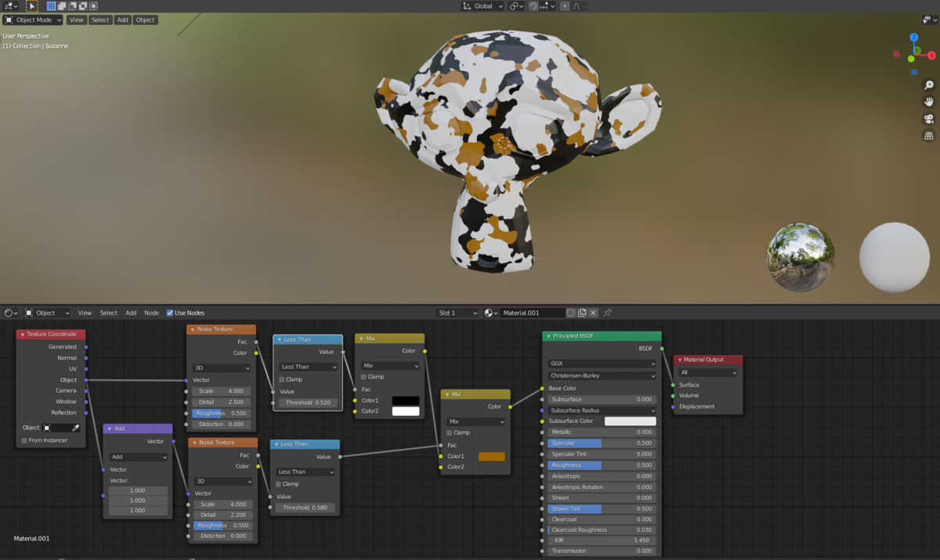Image resolution: width=940 pixels, height=560 pixels.
Task: Click the Material.001 name field
Action: pyautogui.click(x=532, y=313)
